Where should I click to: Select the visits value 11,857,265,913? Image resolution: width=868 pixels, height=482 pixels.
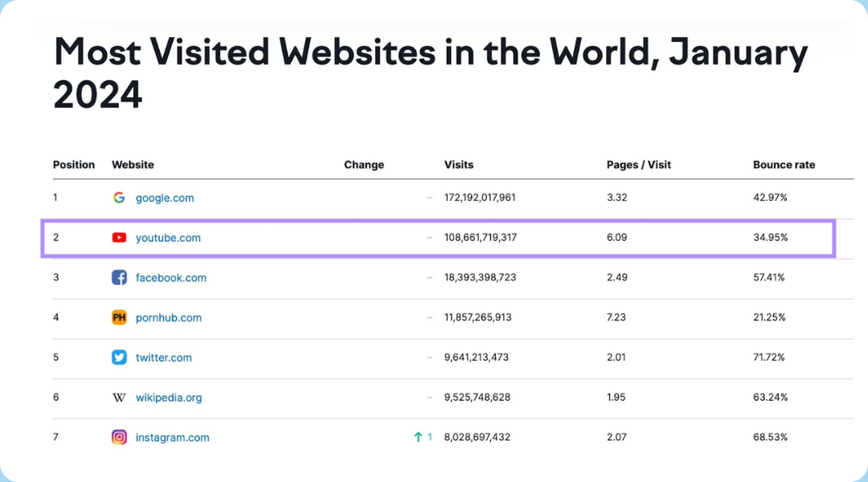tap(477, 317)
